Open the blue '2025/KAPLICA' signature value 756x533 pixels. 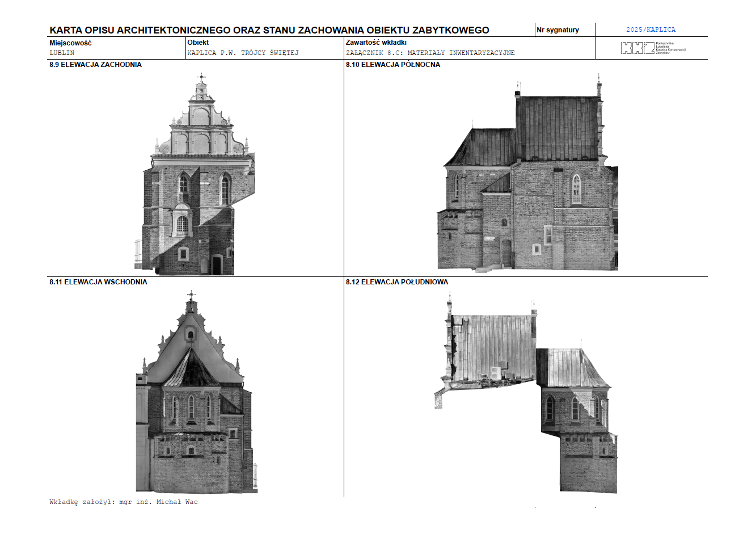point(651,30)
